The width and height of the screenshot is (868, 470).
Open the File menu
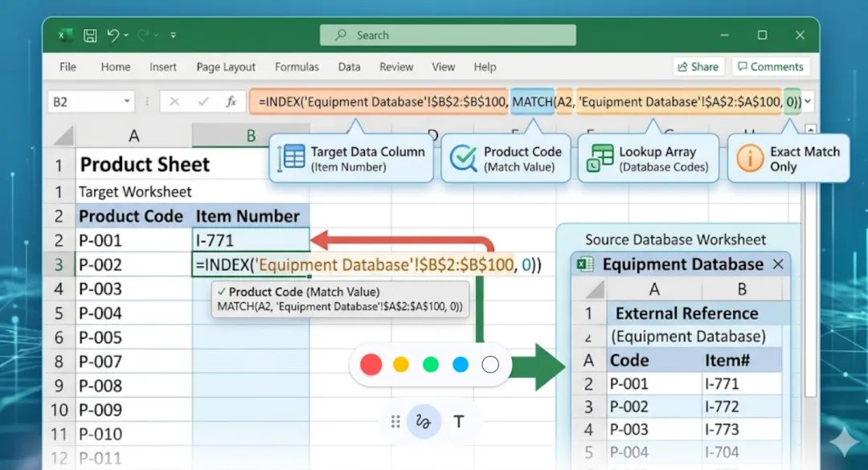tap(68, 67)
